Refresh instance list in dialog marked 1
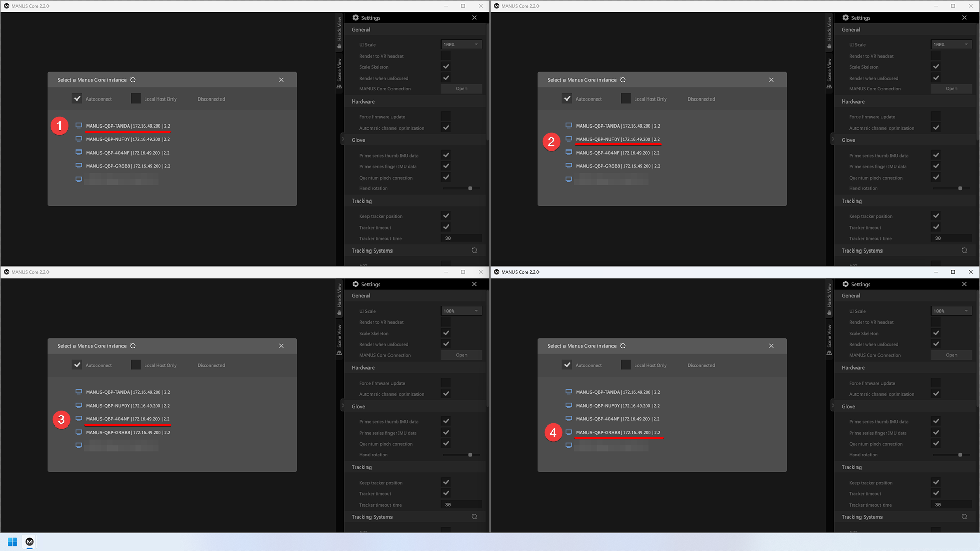980x551 pixels. coord(133,80)
